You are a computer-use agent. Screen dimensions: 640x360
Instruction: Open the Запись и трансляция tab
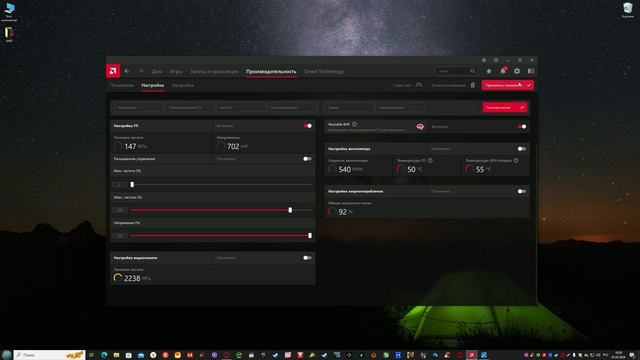(x=214, y=71)
